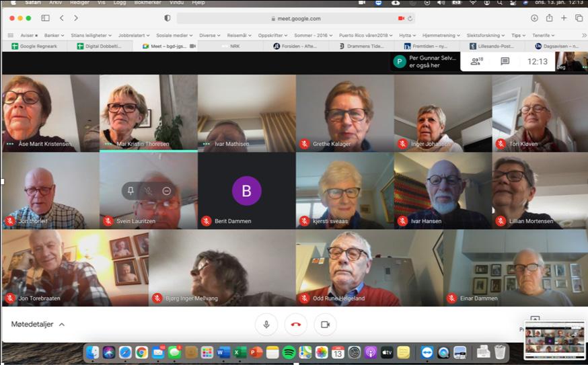Viewport: 588px width, 365px height.
Task: Show the Safari sidebar
Action: (45, 18)
